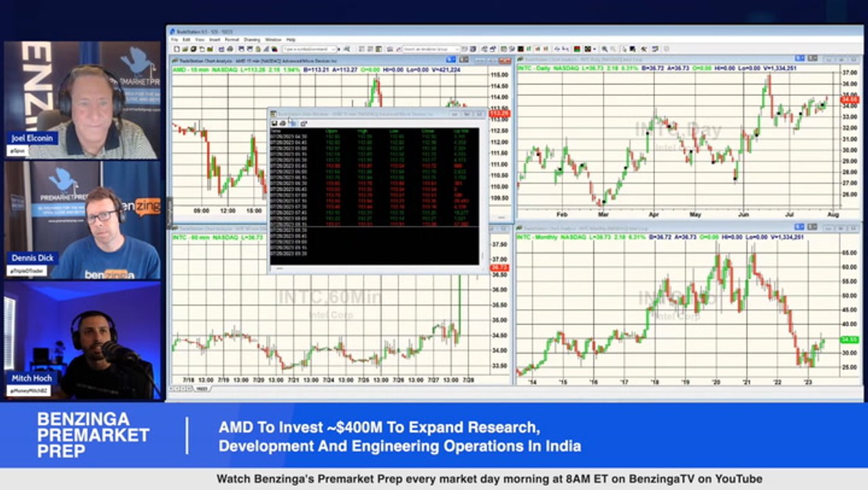Click the Data Window horizontal scrollbar
Viewport: 868px width, 490px height.
click(x=374, y=268)
